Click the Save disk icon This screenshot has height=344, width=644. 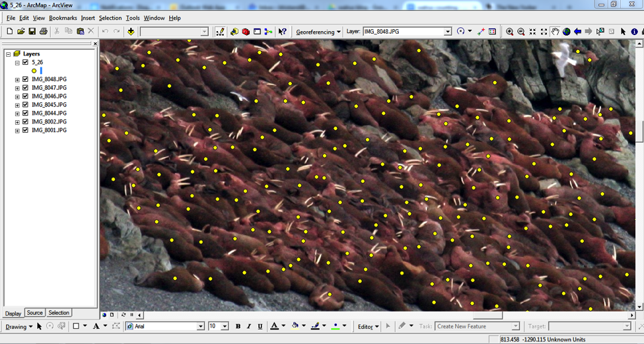coord(32,32)
